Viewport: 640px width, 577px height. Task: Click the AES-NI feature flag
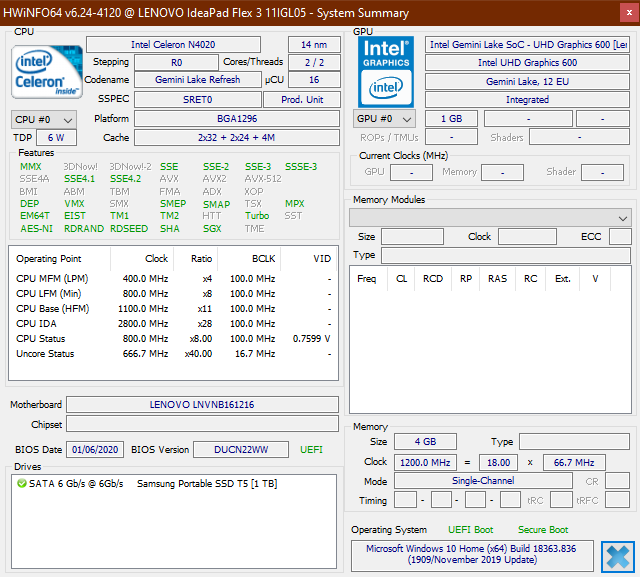point(36,228)
